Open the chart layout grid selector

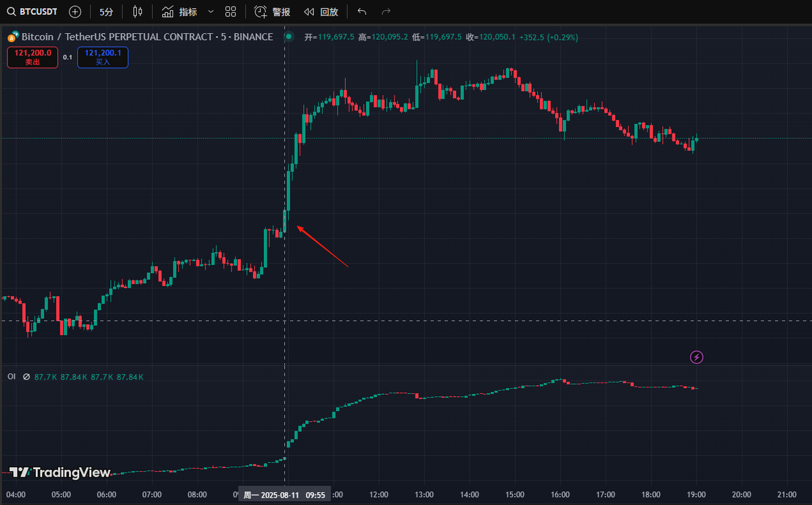tap(231, 11)
